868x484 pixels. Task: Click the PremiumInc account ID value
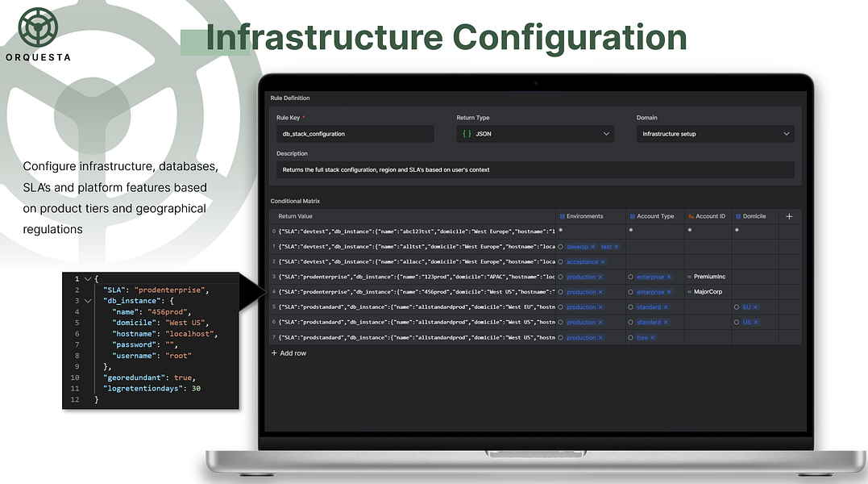coord(710,277)
